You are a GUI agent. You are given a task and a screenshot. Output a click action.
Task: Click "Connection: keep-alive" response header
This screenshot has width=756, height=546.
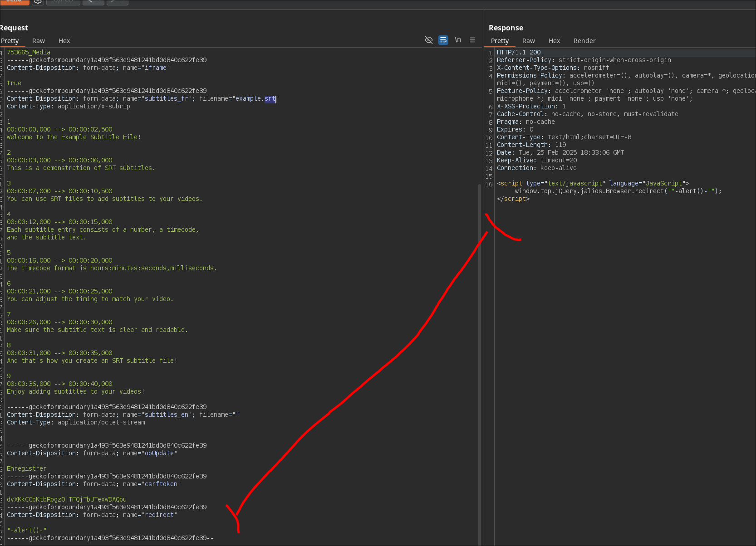click(x=537, y=168)
